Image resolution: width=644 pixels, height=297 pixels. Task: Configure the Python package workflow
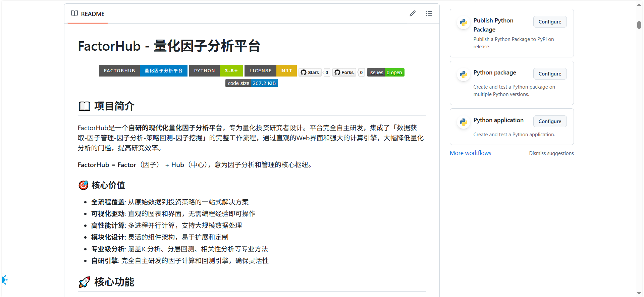pyautogui.click(x=549, y=74)
